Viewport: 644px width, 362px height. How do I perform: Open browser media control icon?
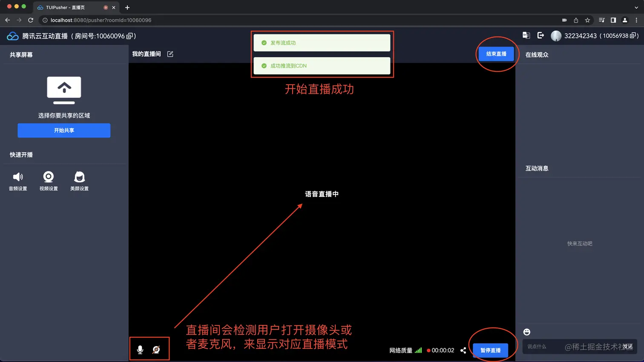pos(601,20)
